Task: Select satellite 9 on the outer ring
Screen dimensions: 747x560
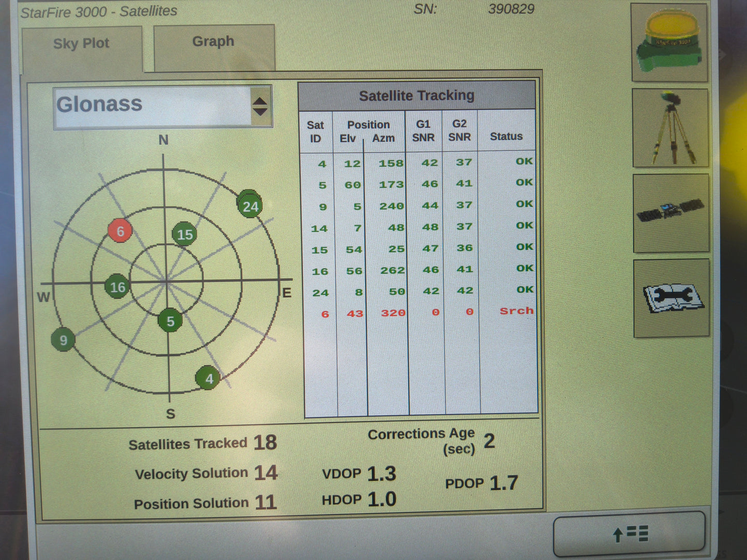Action: coord(63,340)
